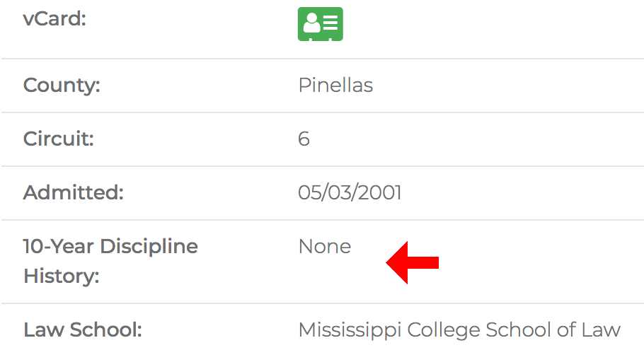Click the word Discipline
The image size is (644, 355).
click(149, 247)
